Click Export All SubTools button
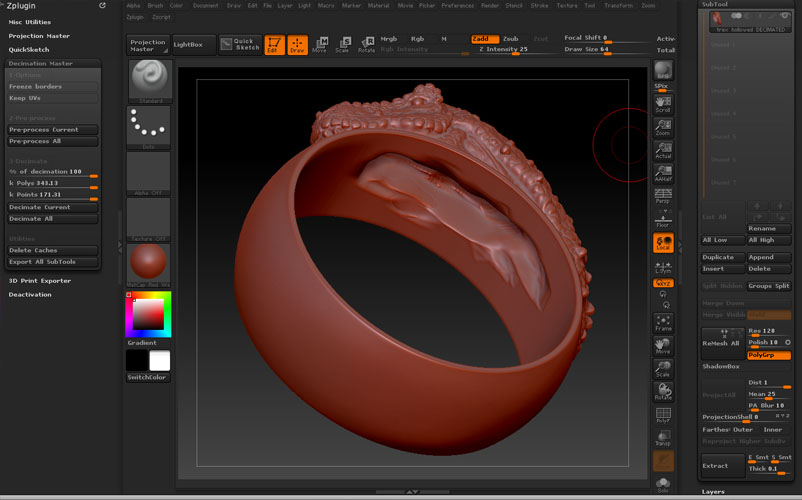Image resolution: width=802 pixels, height=500 pixels. (x=52, y=262)
